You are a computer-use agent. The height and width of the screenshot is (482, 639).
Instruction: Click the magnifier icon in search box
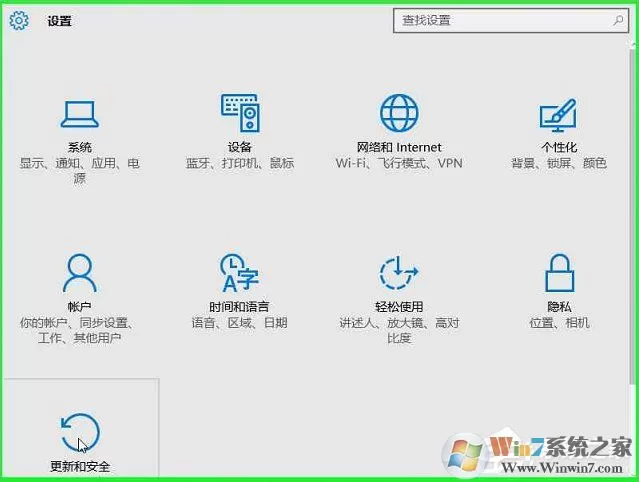(x=618, y=20)
